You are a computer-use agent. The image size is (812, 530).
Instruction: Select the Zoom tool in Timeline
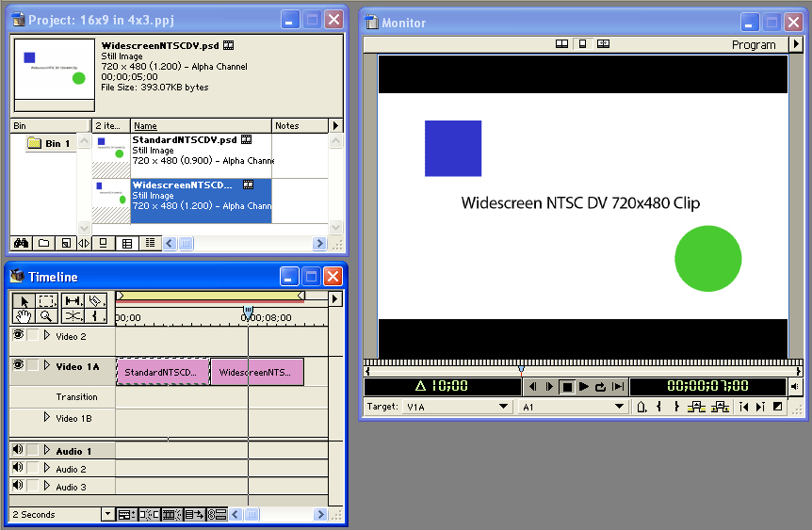point(46,316)
